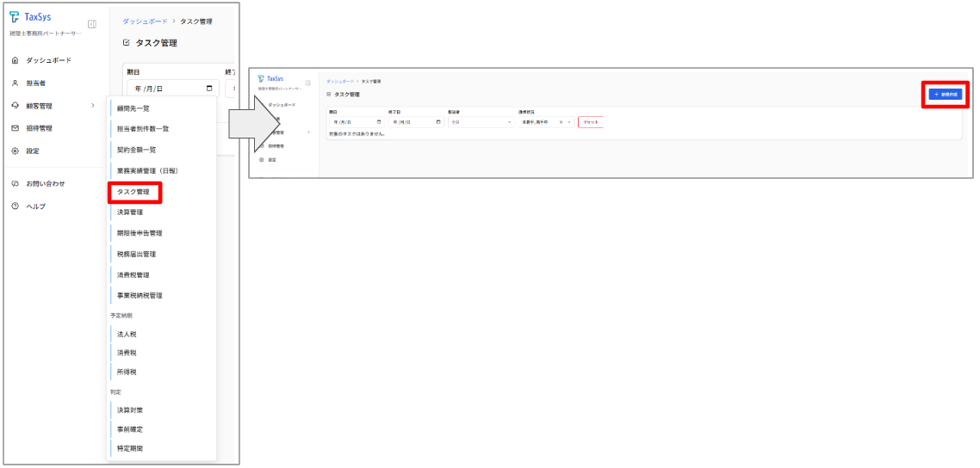The image size is (980, 468).
Task: Click the ダッシュボード breadcrumb in the right screenshot
Action: pos(340,82)
